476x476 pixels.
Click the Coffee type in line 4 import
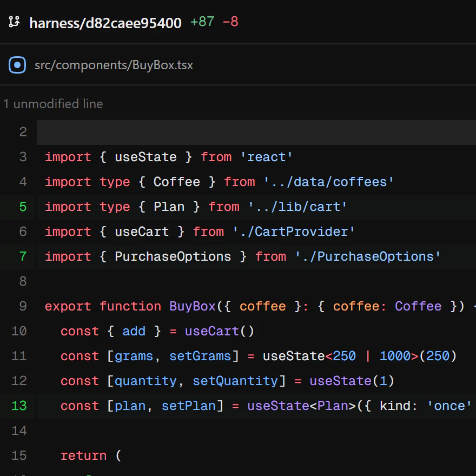point(177,182)
